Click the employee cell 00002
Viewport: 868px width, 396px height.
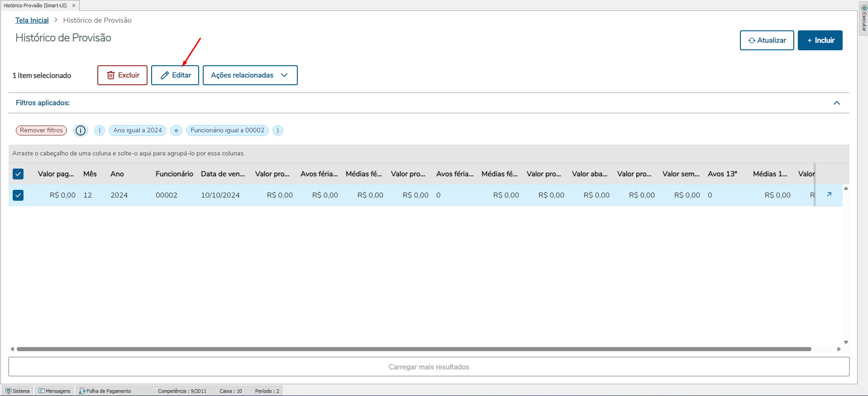tap(167, 195)
